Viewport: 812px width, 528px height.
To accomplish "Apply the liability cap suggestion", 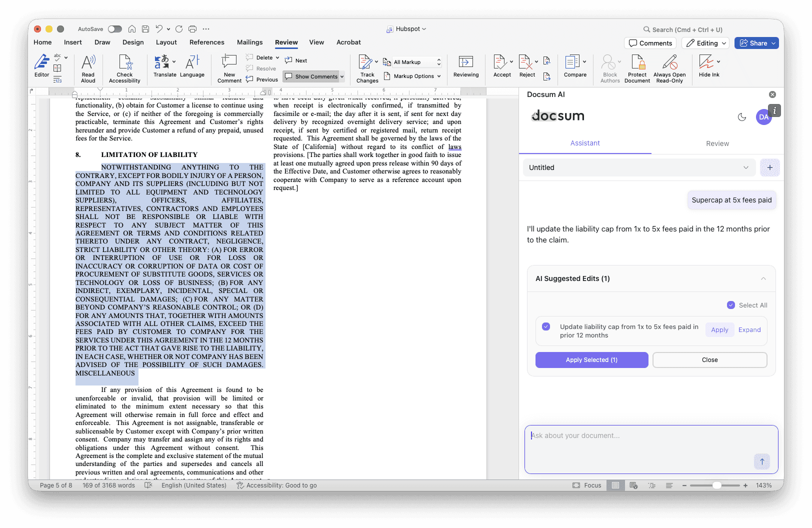I will pos(719,330).
